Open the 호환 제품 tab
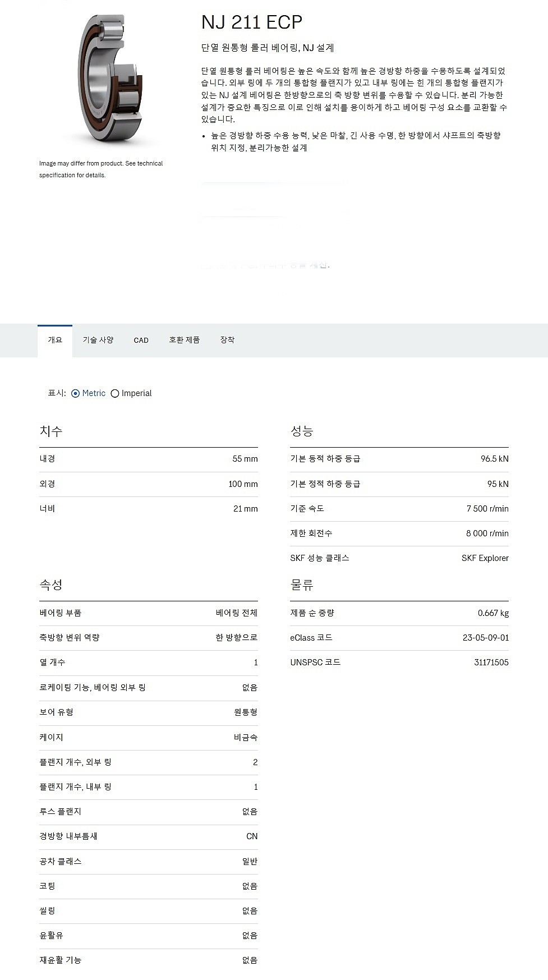The height and width of the screenshot is (980, 548). click(x=185, y=340)
